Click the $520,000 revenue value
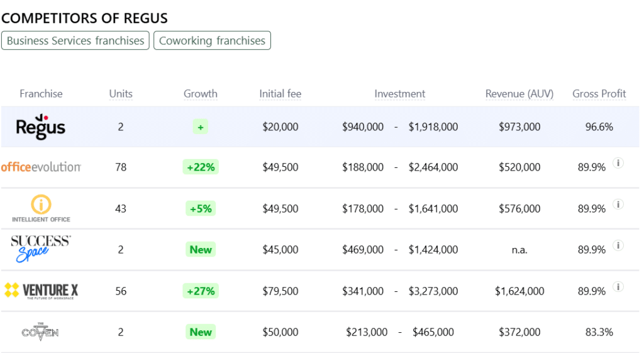The image size is (644, 353). (x=519, y=167)
